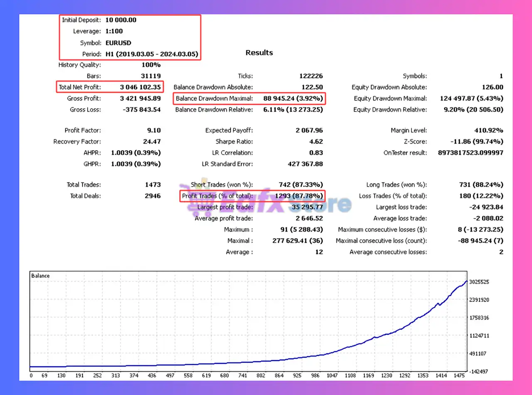Select the Equity Drawdown Maximal value
Screen dimensions: 532x395
(x=471, y=99)
